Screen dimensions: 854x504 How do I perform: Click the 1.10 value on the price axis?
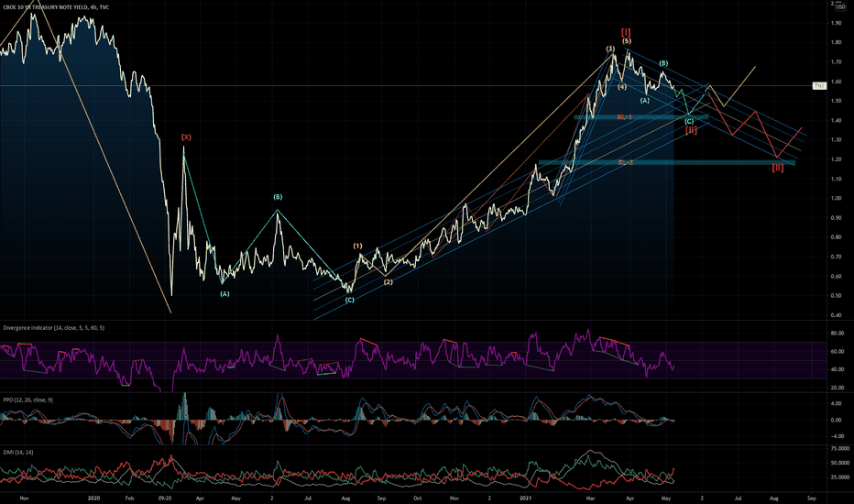coord(837,179)
